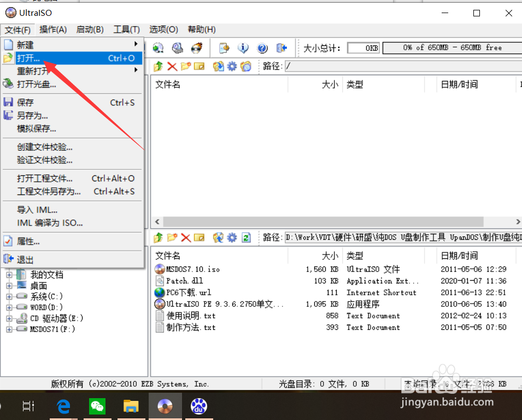Click the Task View icon on the taskbar

28,406
